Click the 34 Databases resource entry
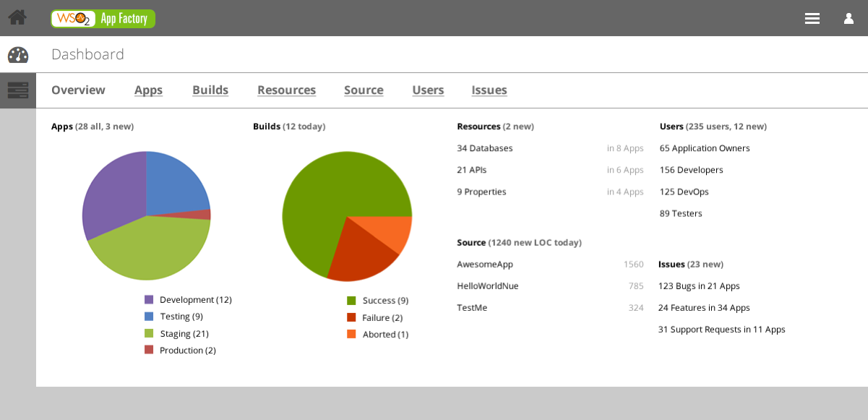 [485, 148]
